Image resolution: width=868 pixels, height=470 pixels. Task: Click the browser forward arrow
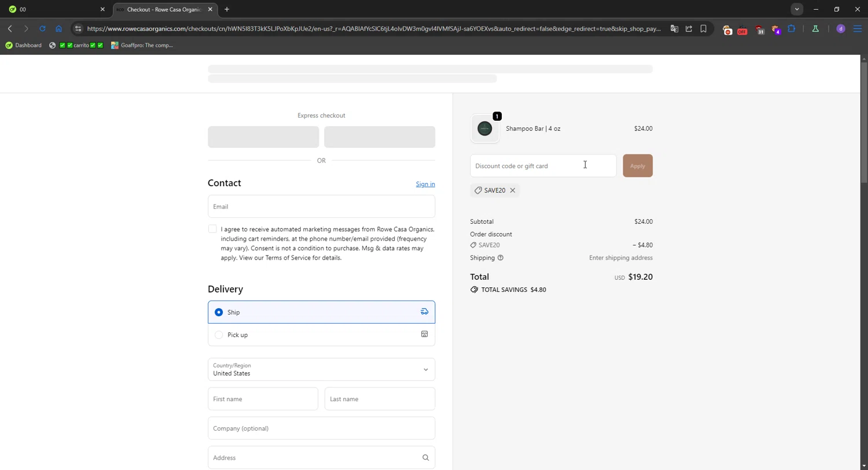pyautogui.click(x=26, y=28)
